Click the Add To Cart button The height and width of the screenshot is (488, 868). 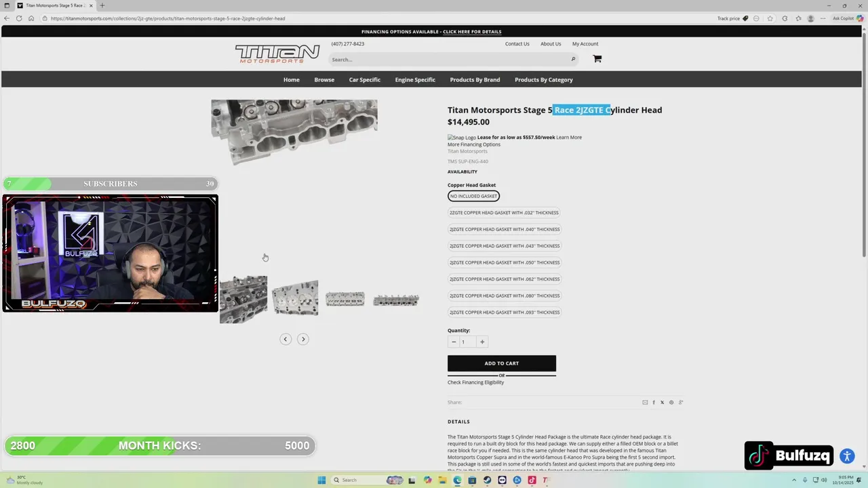click(x=502, y=363)
